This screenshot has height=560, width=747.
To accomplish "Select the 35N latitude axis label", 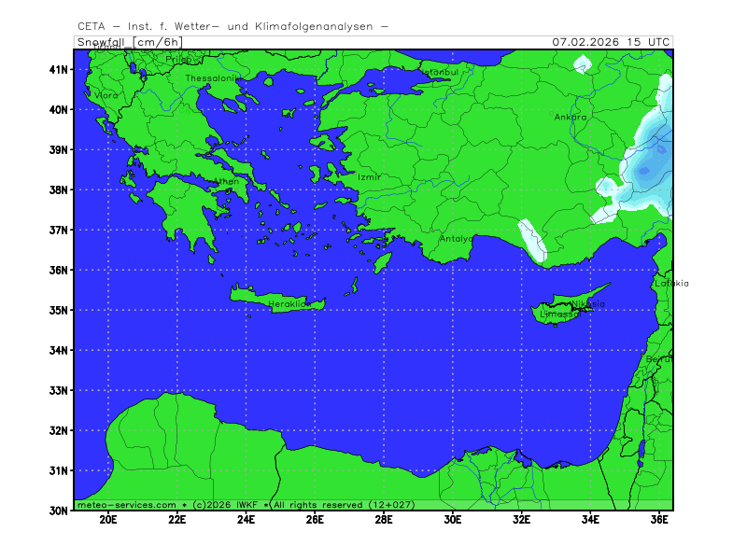I will 59,310.
